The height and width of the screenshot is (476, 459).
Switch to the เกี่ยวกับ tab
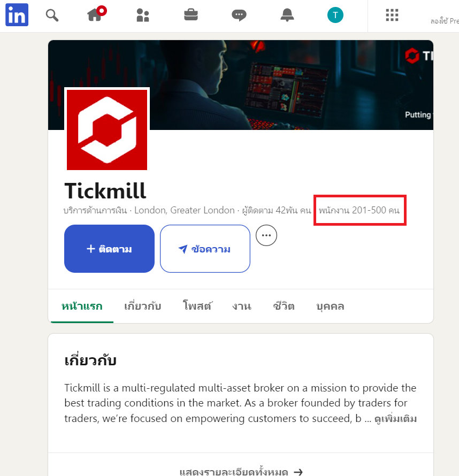(142, 306)
